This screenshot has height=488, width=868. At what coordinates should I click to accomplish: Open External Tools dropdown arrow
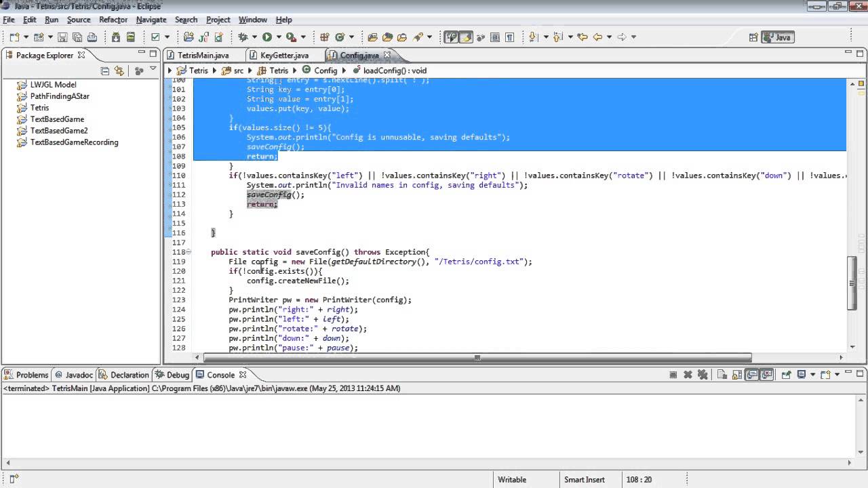(x=303, y=37)
